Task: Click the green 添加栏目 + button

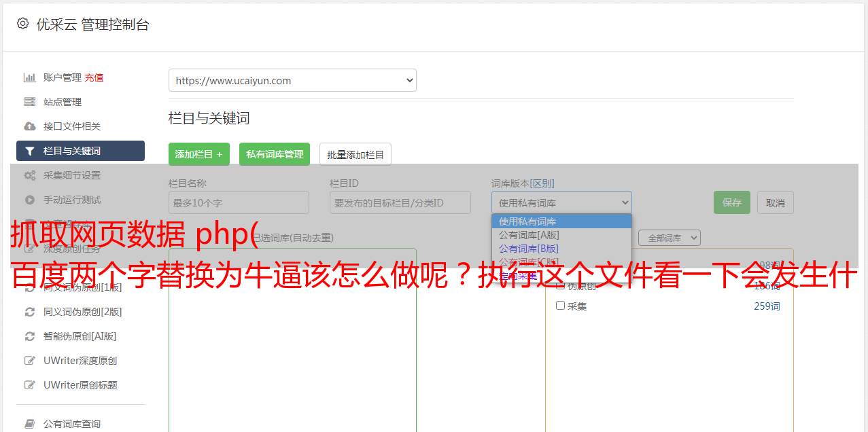Action: pos(199,154)
